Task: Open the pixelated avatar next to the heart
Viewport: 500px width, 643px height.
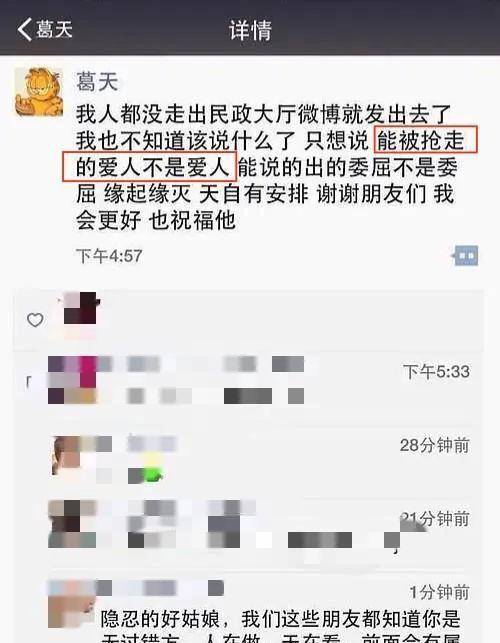Action: coord(80,308)
